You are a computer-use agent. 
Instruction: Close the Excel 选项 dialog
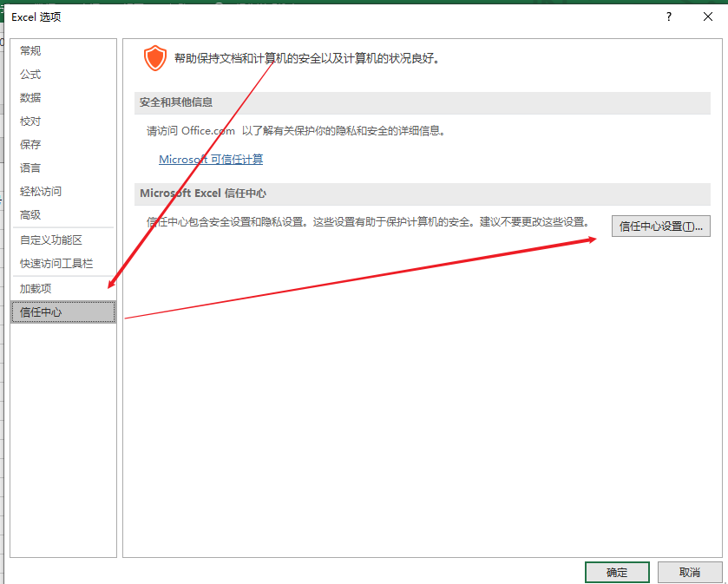click(x=707, y=17)
